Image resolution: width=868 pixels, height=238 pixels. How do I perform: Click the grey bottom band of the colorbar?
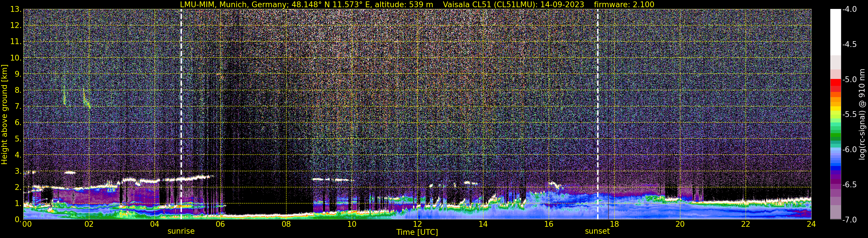point(836,212)
